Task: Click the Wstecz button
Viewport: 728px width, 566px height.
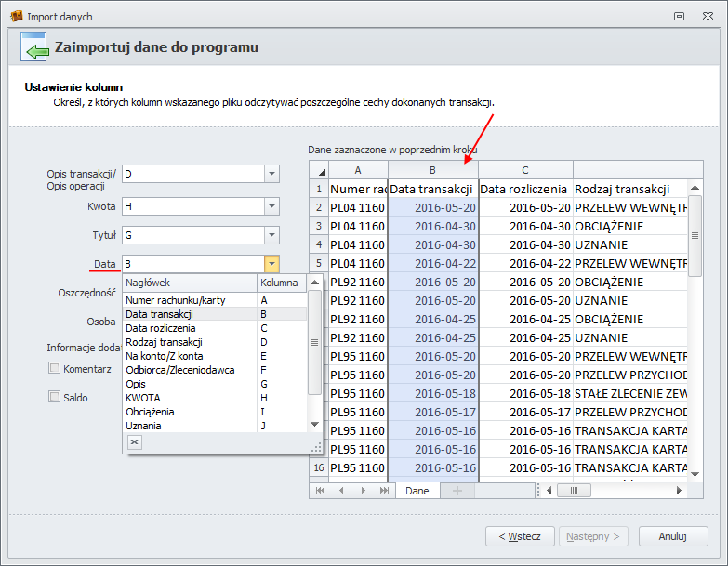Action: tap(520, 536)
